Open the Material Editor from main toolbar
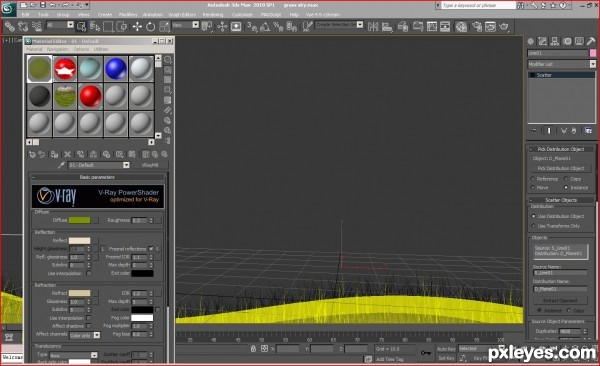The image size is (600, 366). [x=461, y=26]
